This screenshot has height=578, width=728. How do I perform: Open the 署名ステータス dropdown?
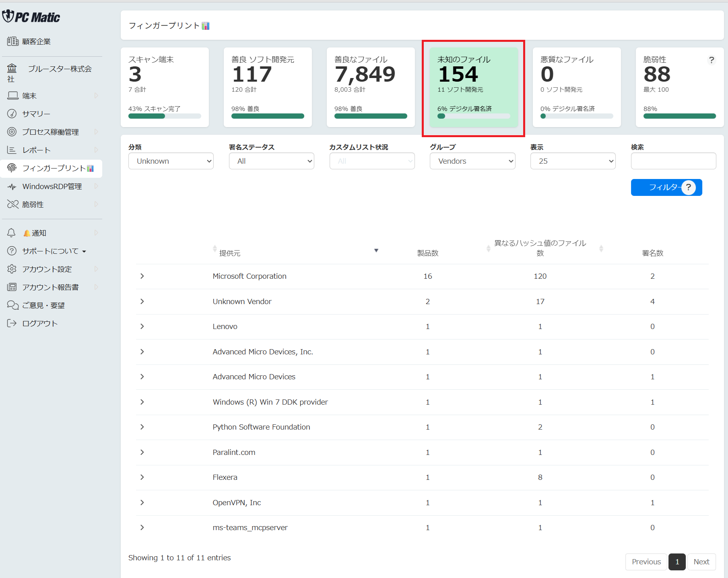tap(272, 161)
